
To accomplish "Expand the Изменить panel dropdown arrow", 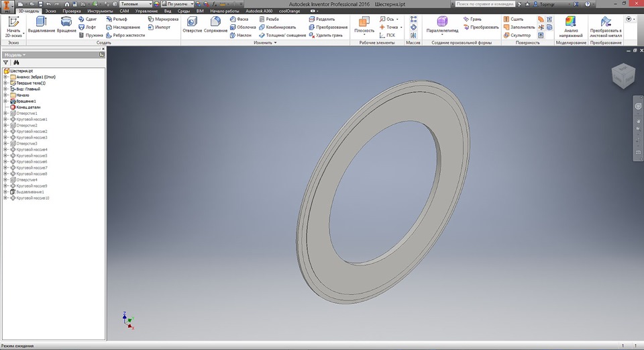I will (275, 42).
